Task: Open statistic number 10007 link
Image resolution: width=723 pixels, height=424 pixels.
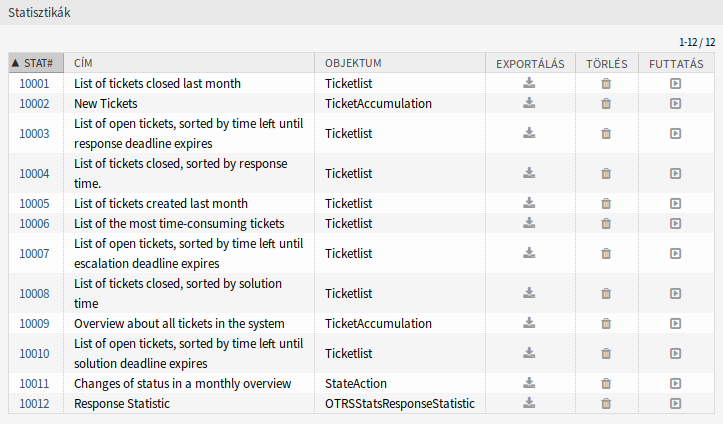Action: click(x=34, y=253)
